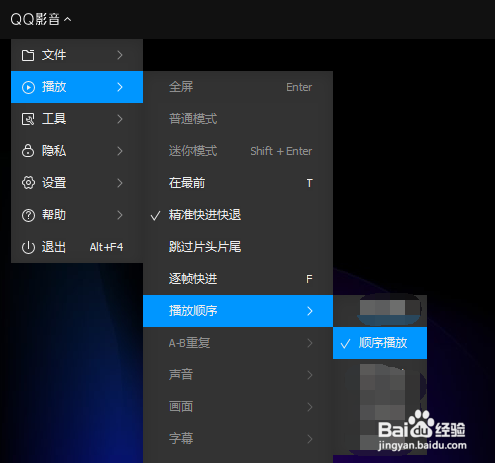Expand the 工具 submenu arrow
The image size is (495, 463).
(x=120, y=119)
